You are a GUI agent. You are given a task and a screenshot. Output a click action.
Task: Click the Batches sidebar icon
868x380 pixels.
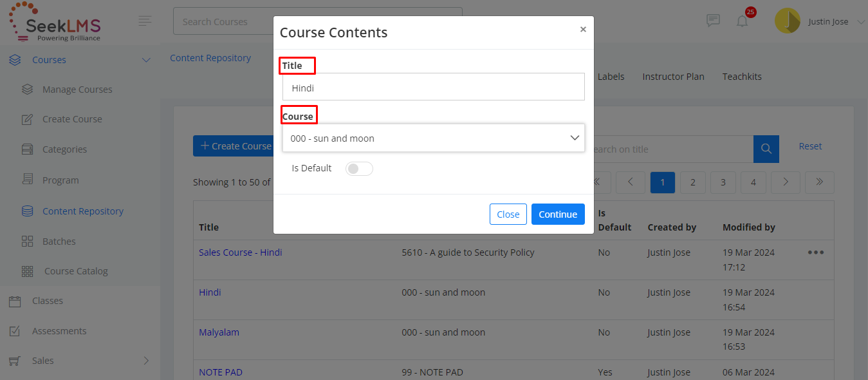point(27,242)
